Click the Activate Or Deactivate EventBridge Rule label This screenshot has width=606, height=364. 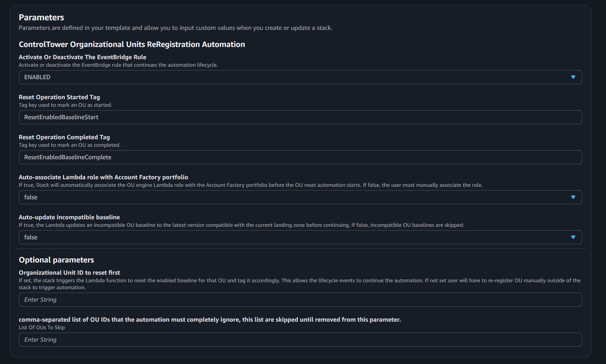82,57
